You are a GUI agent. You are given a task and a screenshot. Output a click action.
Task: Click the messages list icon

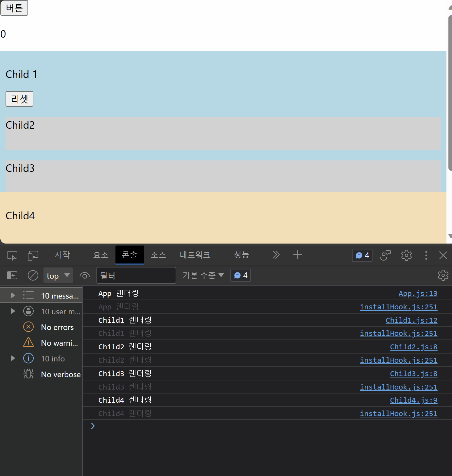click(x=28, y=295)
